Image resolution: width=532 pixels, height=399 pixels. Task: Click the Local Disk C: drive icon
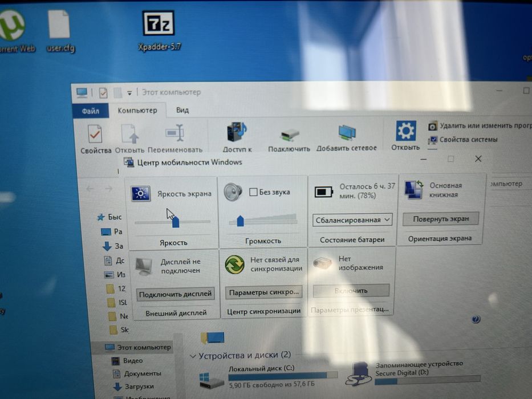pyautogui.click(x=211, y=380)
